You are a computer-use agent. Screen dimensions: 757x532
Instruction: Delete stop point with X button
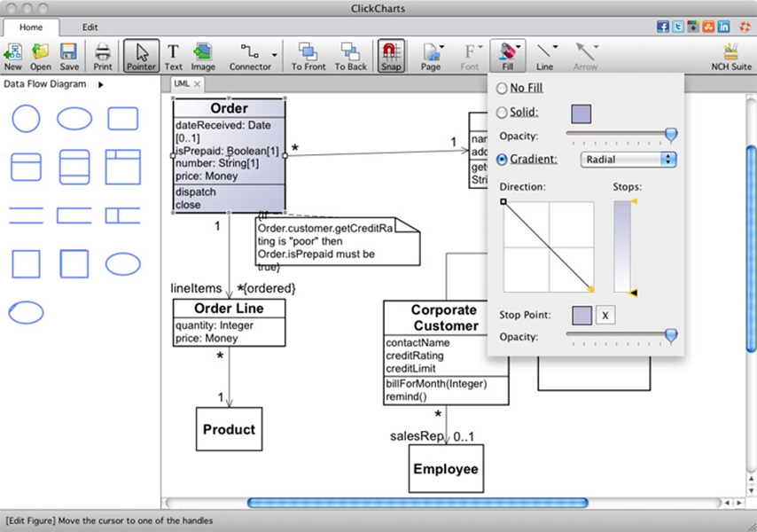click(x=605, y=316)
